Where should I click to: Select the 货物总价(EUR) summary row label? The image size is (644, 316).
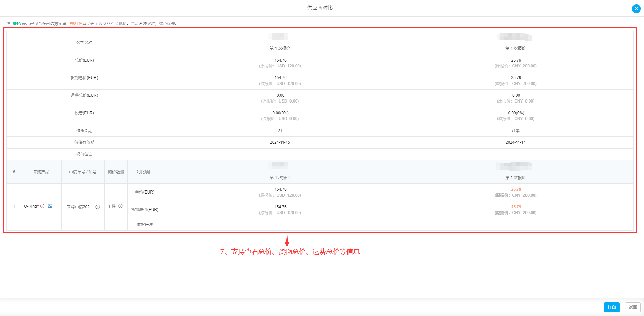[84, 78]
